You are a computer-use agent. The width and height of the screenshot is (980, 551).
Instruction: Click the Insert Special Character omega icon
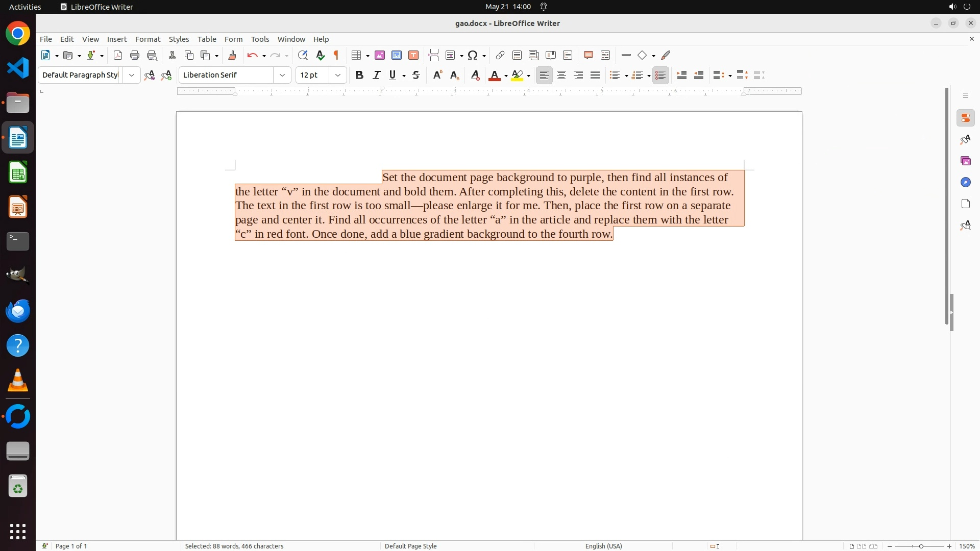[473, 55]
